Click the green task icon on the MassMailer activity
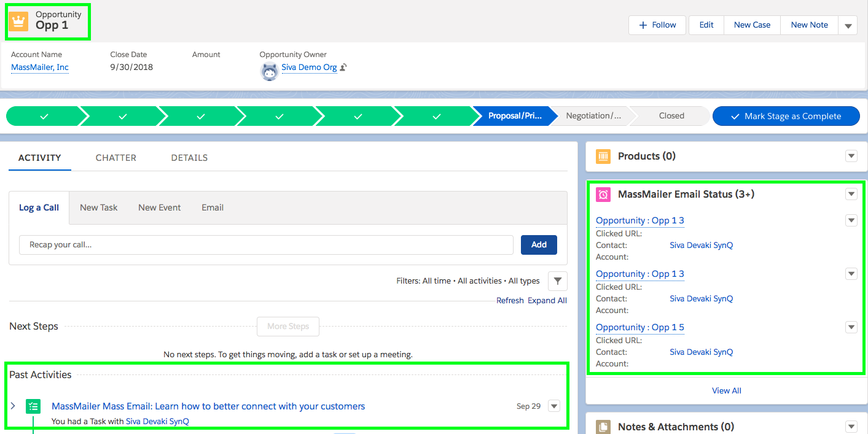 33,406
